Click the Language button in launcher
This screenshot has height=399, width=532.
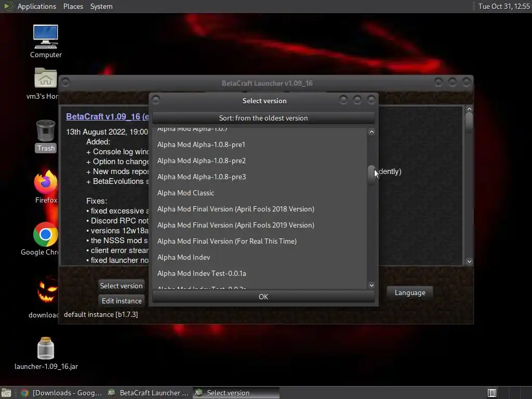tap(410, 292)
